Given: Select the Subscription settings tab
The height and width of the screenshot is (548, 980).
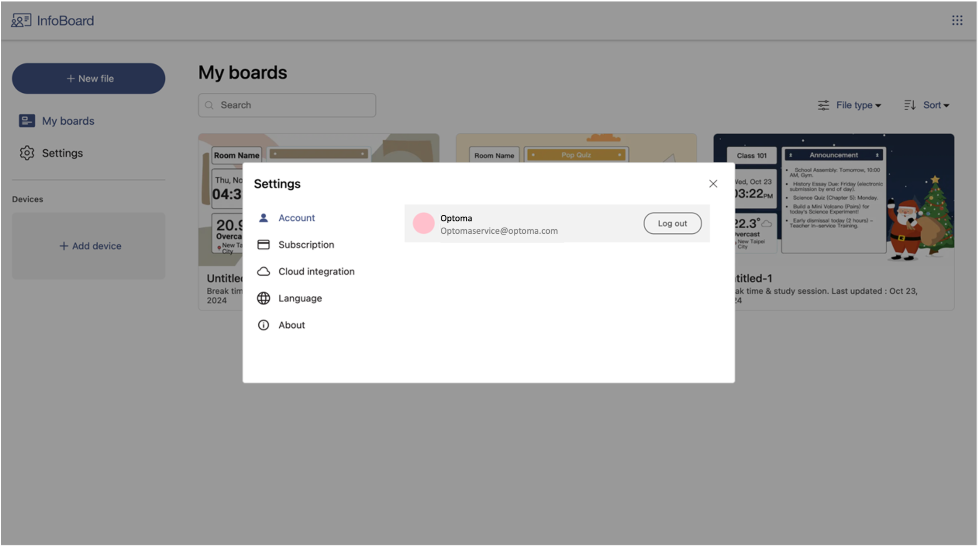Looking at the screenshot, I should [x=307, y=245].
